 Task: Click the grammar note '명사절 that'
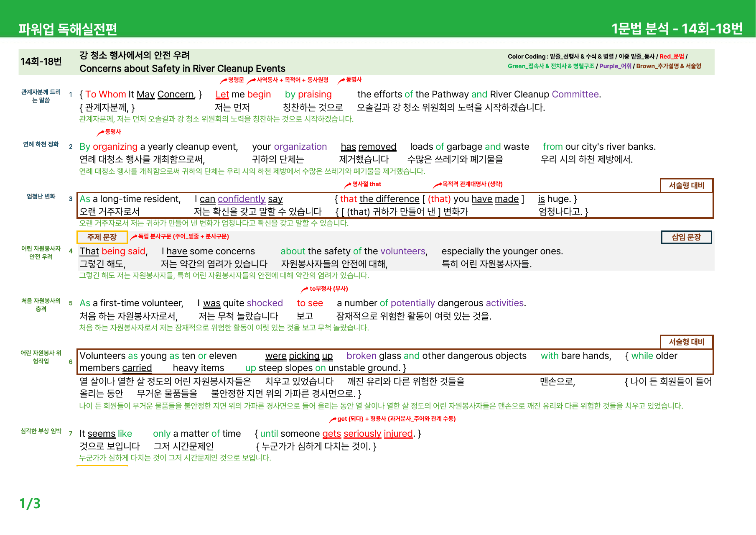click(x=367, y=184)
